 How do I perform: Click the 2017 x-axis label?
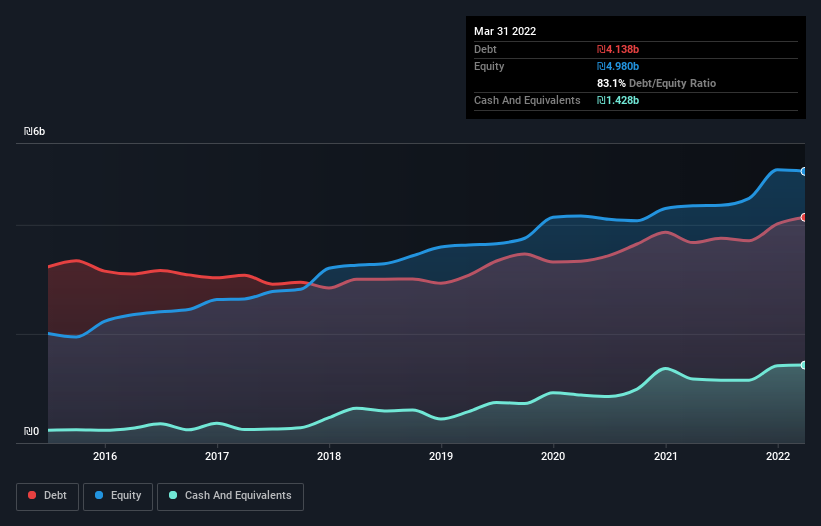pos(217,456)
